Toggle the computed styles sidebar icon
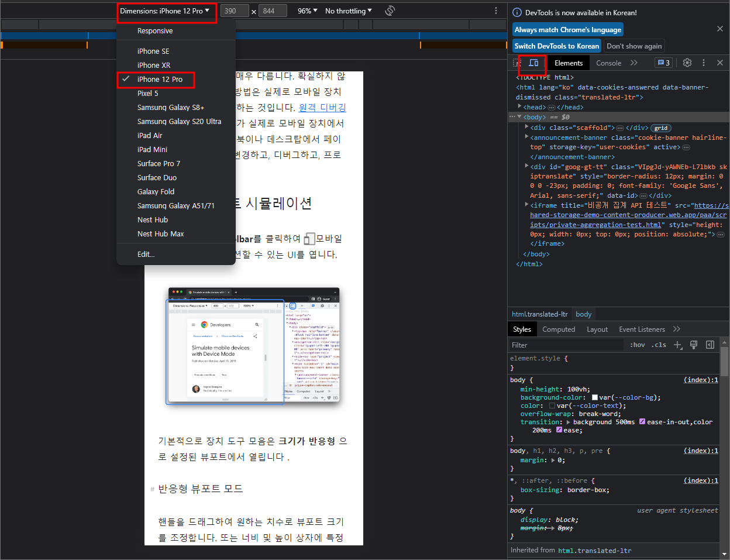The image size is (730, 560). point(710,345)
